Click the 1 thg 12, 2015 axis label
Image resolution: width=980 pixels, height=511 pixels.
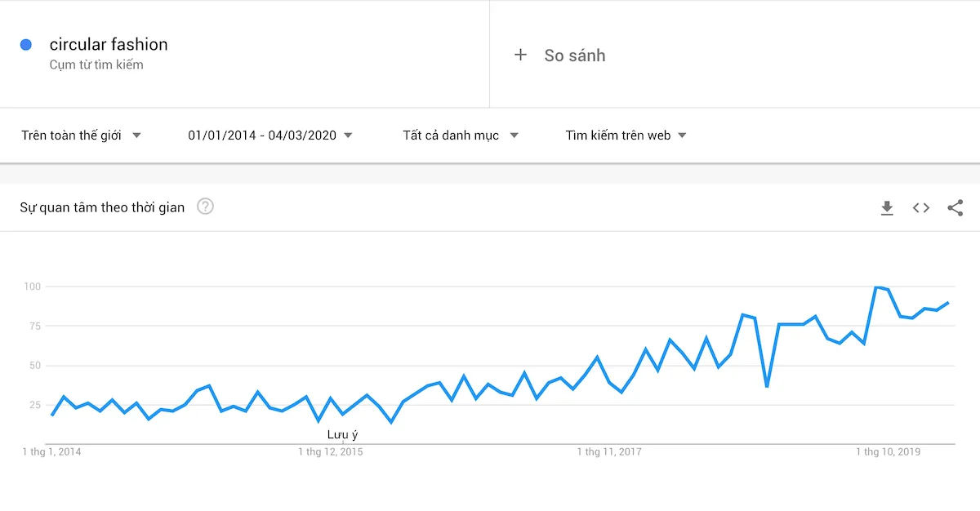point(331,451)
